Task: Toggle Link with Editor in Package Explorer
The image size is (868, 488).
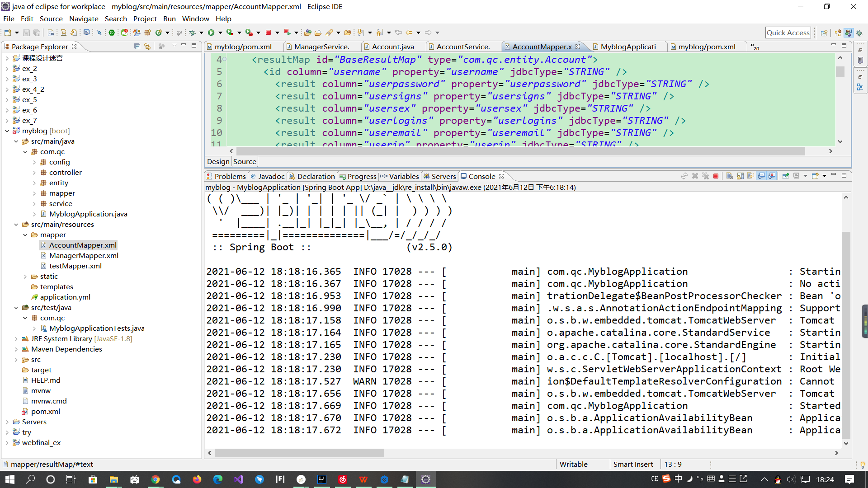Action: (x=147, y=47)
